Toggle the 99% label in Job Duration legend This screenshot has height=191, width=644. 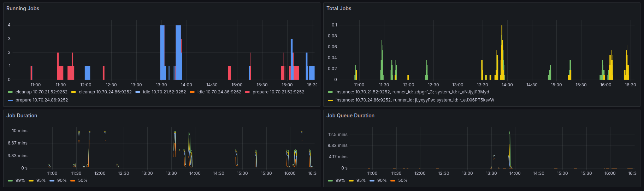(20, 180)
